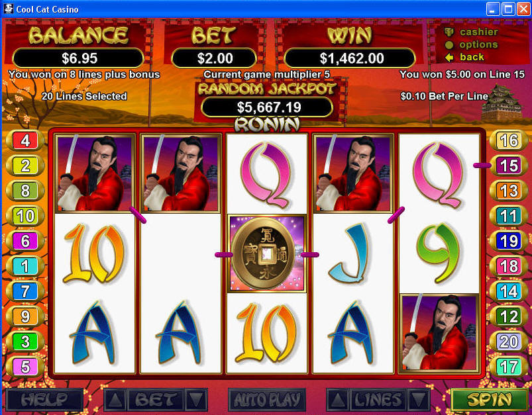Decrease lines with the down arrow
532x415 pixels.
click(419, 400)
